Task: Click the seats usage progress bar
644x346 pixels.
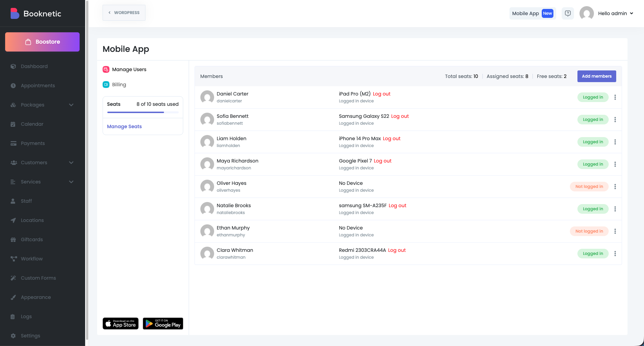Action: click(x=143, y=112)
